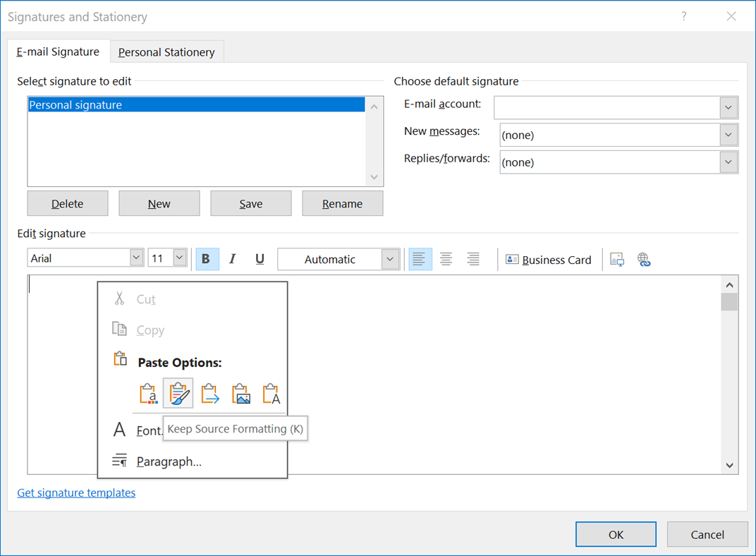Click the large A Font icon
The width and height of the screenshot is (756, 556).
pos(119,429)
